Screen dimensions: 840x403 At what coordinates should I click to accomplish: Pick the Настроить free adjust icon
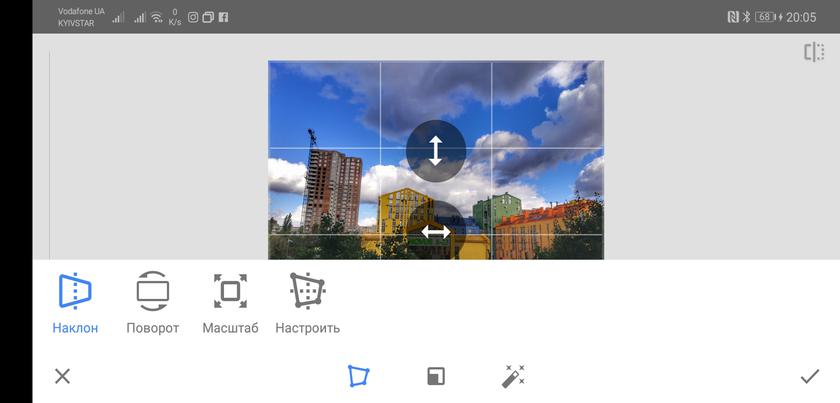(307, 291)
